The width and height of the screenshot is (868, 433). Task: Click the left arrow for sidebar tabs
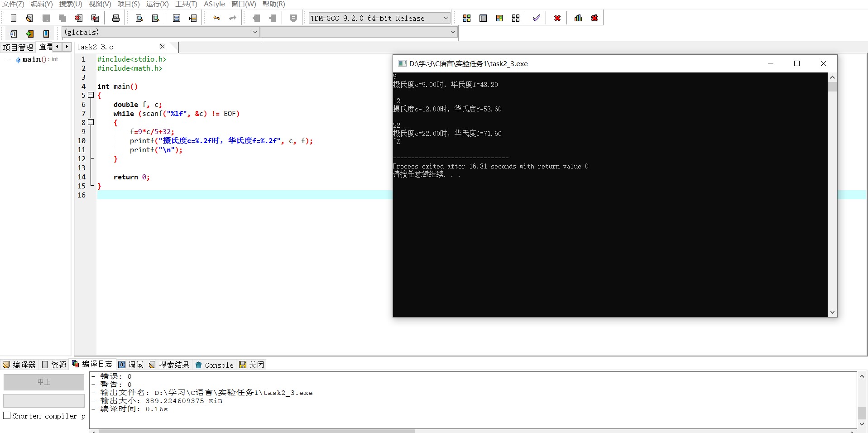(x=58, y=47)
